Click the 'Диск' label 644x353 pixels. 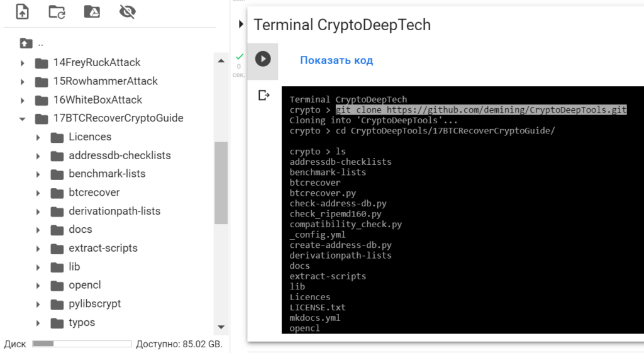click(15, 344)
